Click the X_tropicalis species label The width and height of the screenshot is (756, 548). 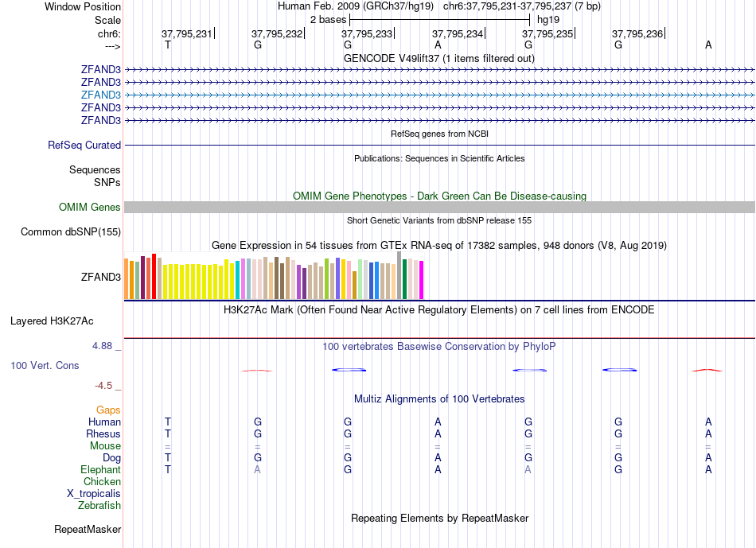(x=94, y=494)
